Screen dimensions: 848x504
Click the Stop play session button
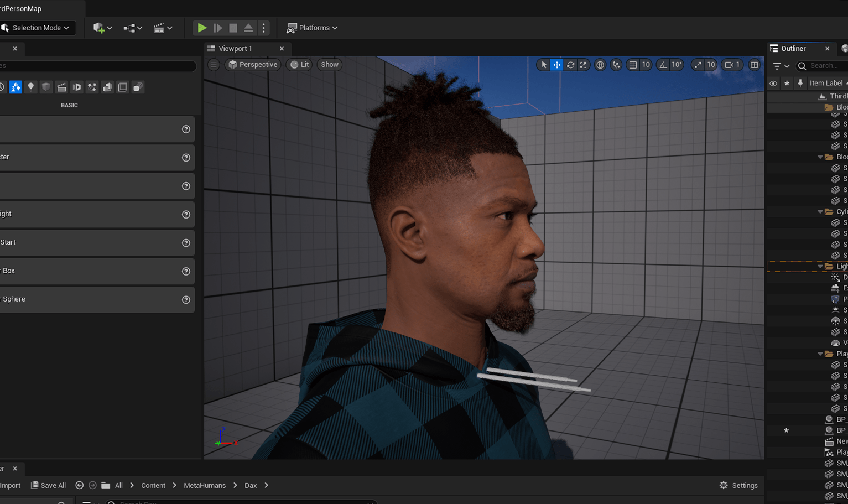point(233,28)
